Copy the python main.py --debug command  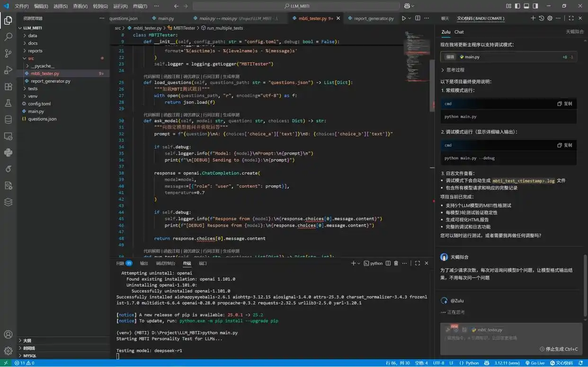click(x=564, y=145)
